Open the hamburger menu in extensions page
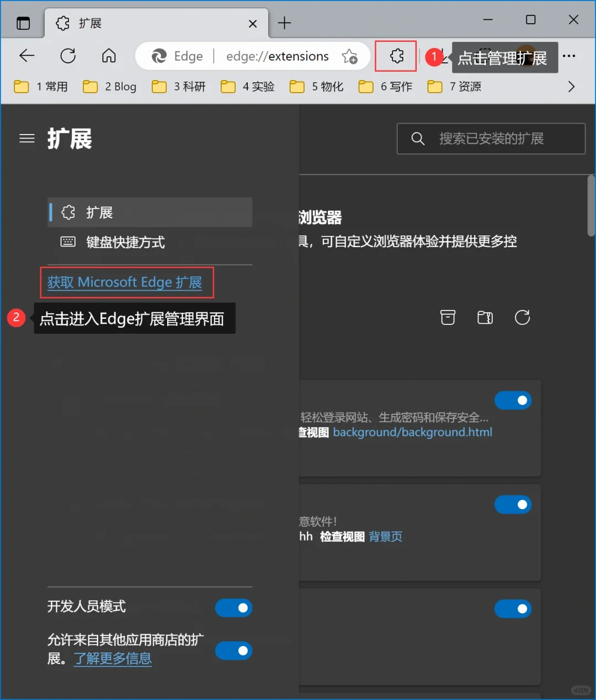This screenshot has width=596, height=700. [x=26, y=138]
